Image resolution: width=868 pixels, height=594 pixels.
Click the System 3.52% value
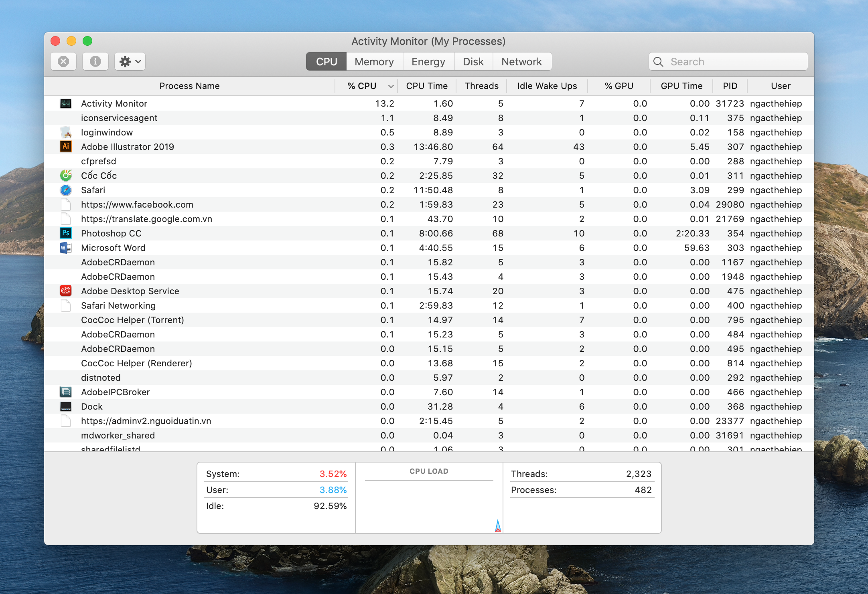click(x=333, y=474)
